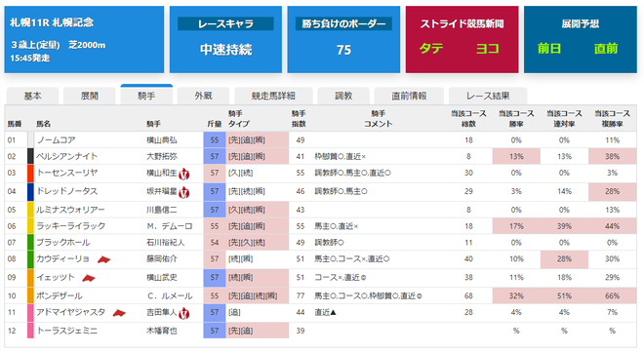
Task: Click horse name ラッキーライラック
Action: (70, 226)
